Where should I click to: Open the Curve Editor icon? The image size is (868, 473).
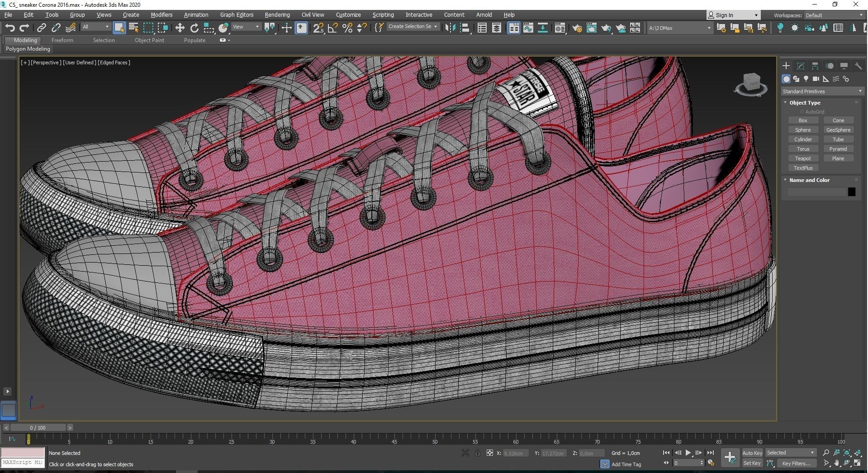click(528, 28)
